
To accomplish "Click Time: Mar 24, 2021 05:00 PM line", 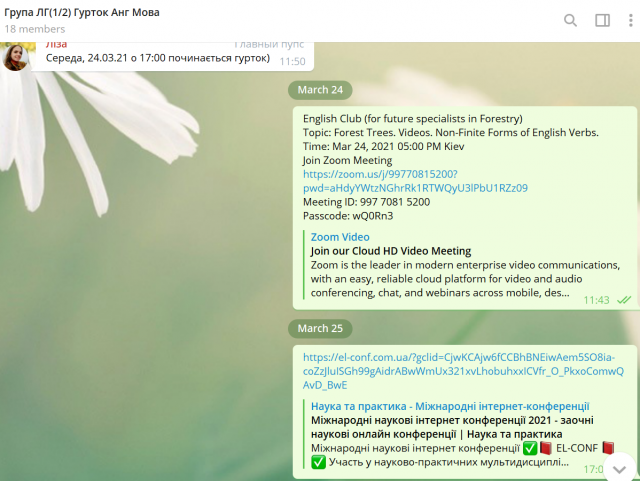I will pos(383,146).
